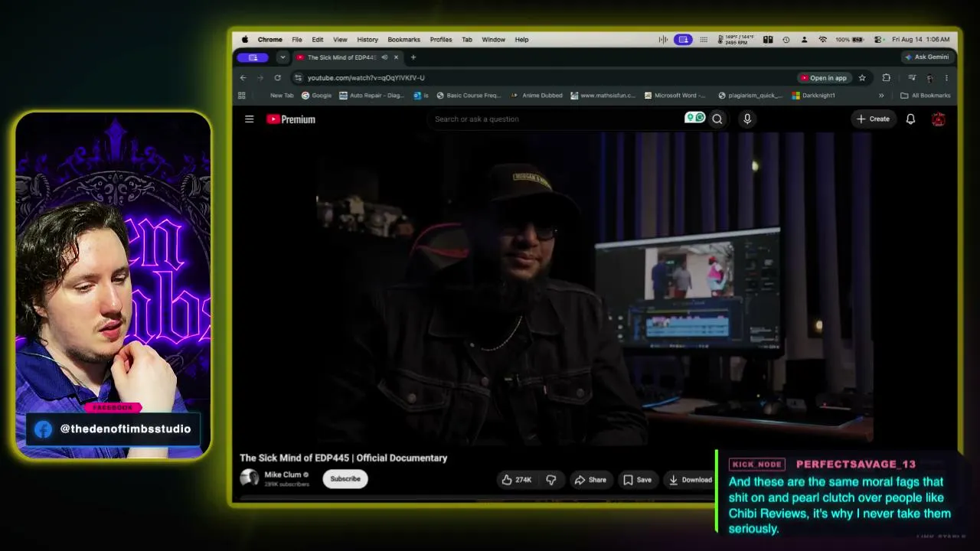Reload the YouTube page
The height and width of the screenshot is (551, 980).
[277, 77]
